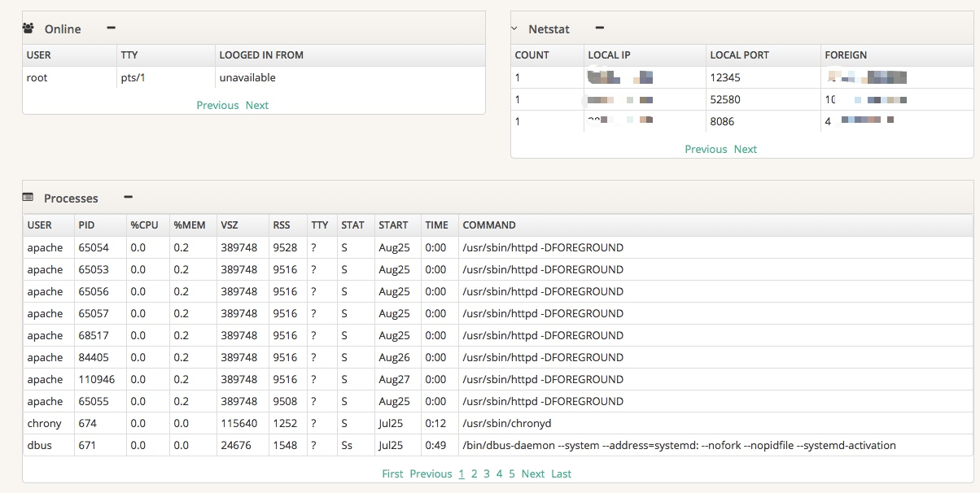Click RSS value 9508
The width and height of the screenshot is (980, 493).
point(287,401)
